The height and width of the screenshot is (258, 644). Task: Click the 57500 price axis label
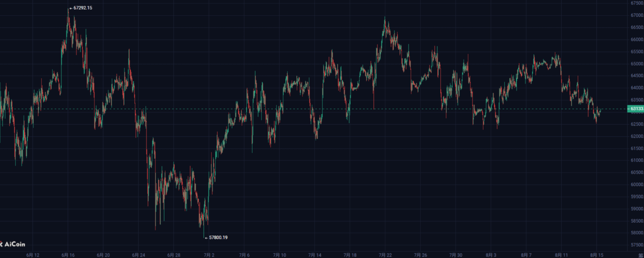coord(637,245)
